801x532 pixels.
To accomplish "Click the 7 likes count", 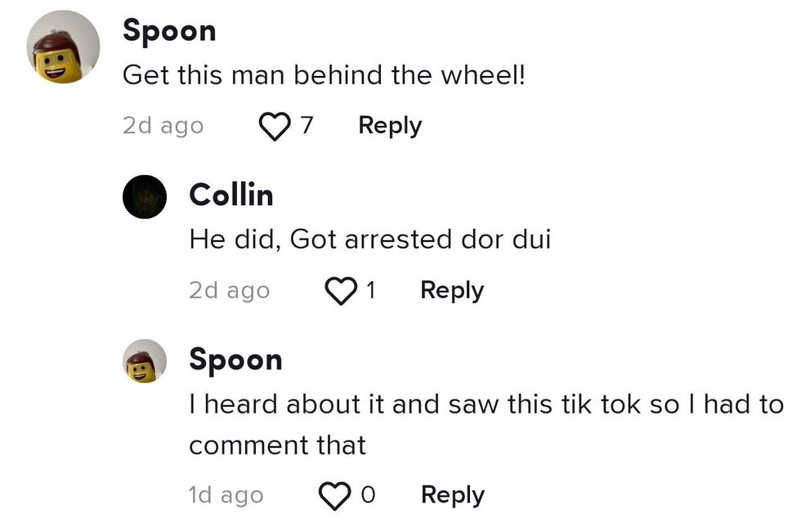I will pos(307,126).
